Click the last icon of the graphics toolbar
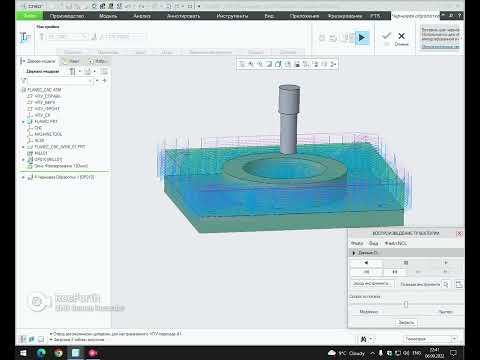 coord(333,64)
